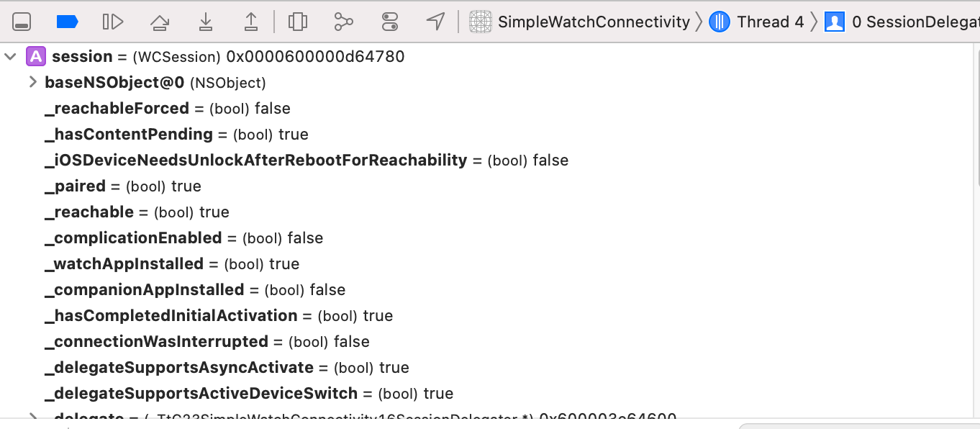Image resolution: width=980 pixels, height=429 pixels.
Task: Deactivate breakpoints with the blue breakpoint button
Action: tap(67, 22)
